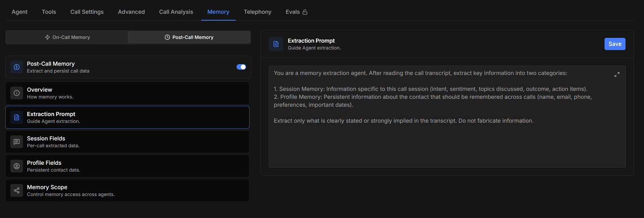
Task: Select the Post-Call Memory segment
Action: coord(189,37)
